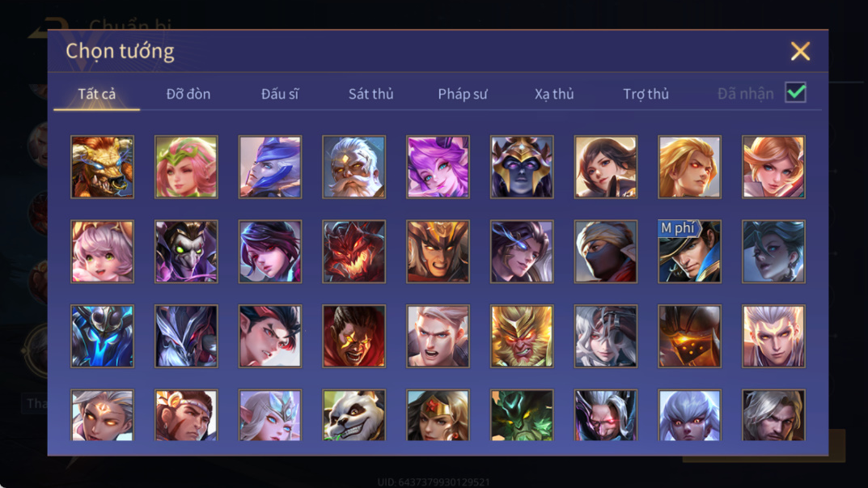This screenshot has width=868, height=488.
Task: Choose the green horned monster hero
Action: point(522,415)
